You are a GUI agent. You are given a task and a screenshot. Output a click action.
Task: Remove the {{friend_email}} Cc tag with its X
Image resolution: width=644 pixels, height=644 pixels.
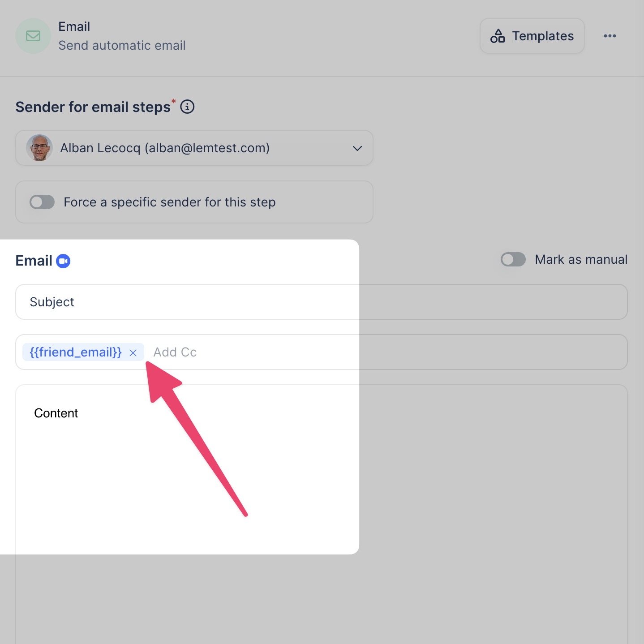(x=133, y=353)
